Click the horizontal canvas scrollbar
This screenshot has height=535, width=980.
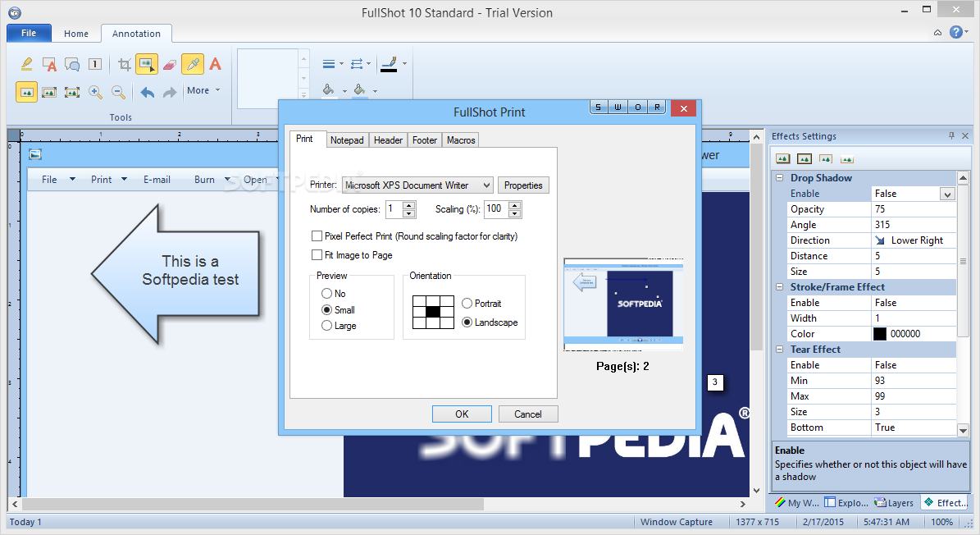point(253,504)
